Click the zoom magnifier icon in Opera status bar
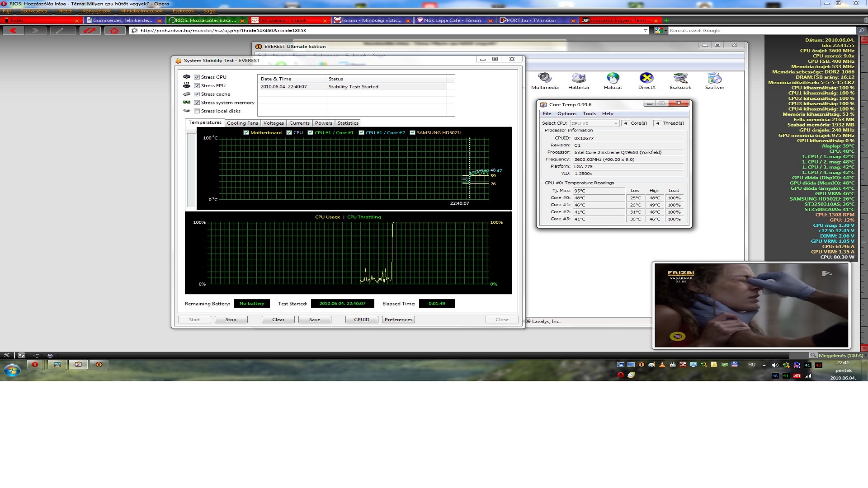This screenshot has height=488, width=868. click(x=813, y=356)
